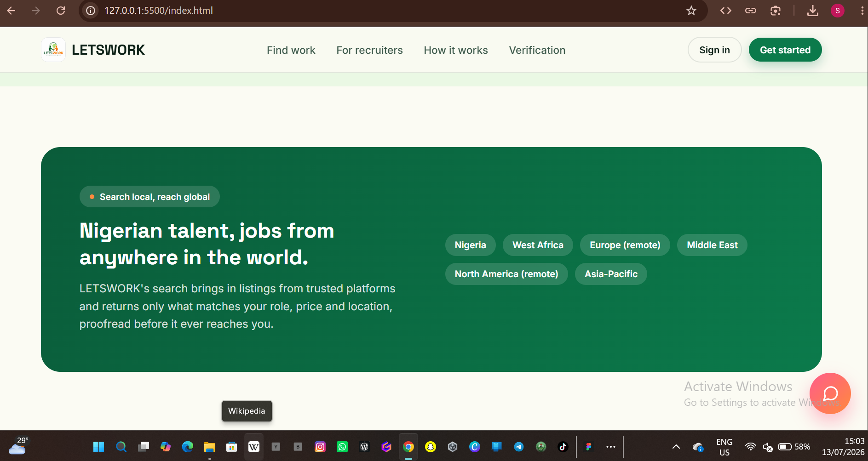Open File Explorer from taskbar

210,447
